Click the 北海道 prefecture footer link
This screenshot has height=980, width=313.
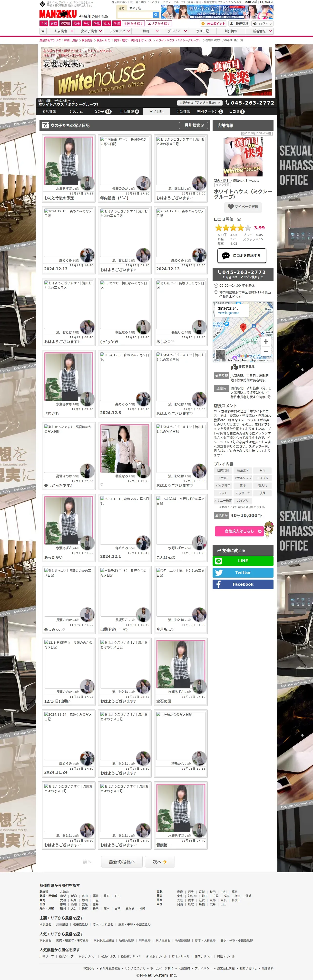point(64,892)
